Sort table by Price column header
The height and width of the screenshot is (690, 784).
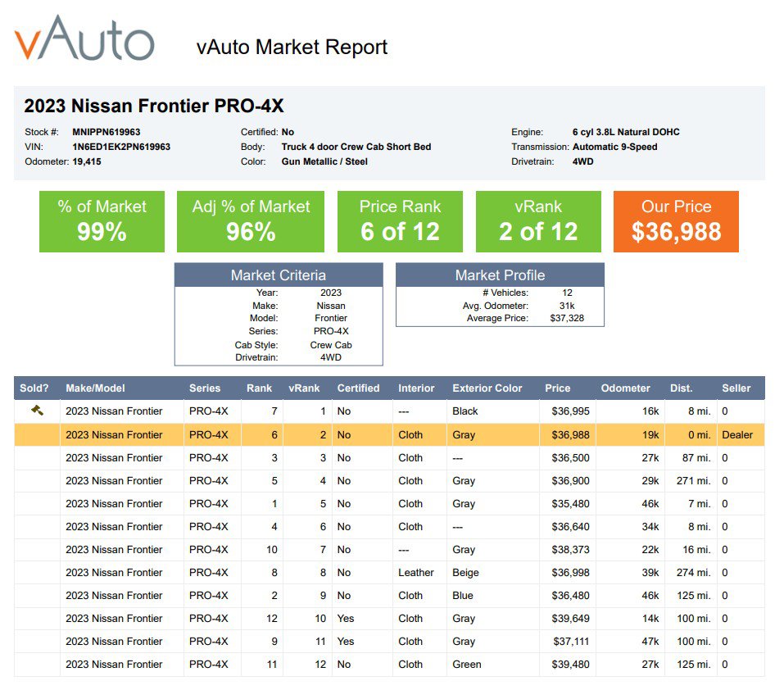click(558, 388)
